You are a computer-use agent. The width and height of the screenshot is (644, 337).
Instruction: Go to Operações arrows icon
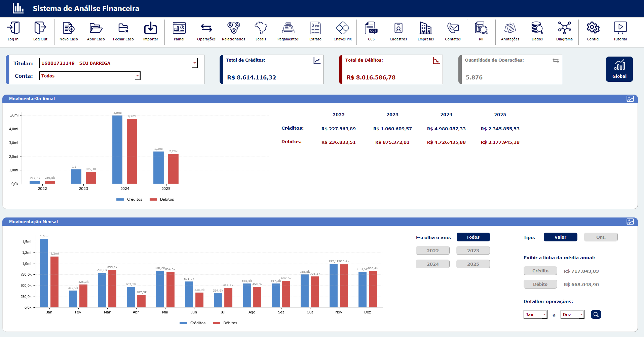tap(206, 28)
